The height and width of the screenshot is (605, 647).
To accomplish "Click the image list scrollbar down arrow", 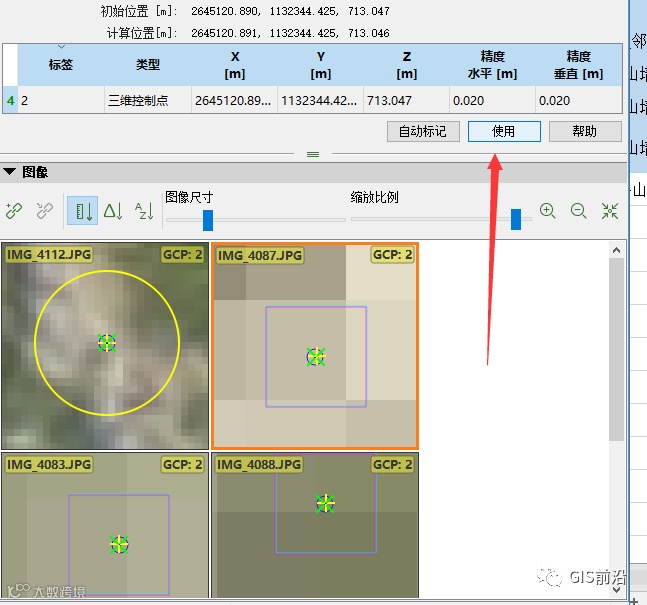I will [616, 590].
